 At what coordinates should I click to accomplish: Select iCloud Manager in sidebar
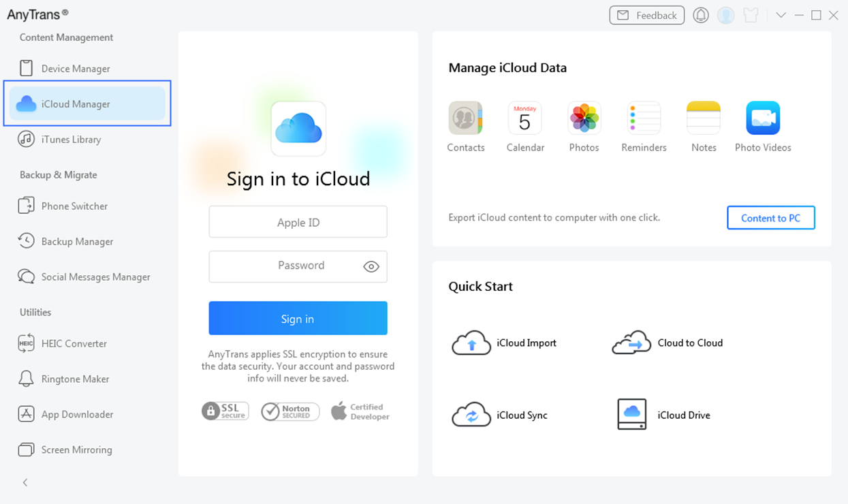(87, 104)
